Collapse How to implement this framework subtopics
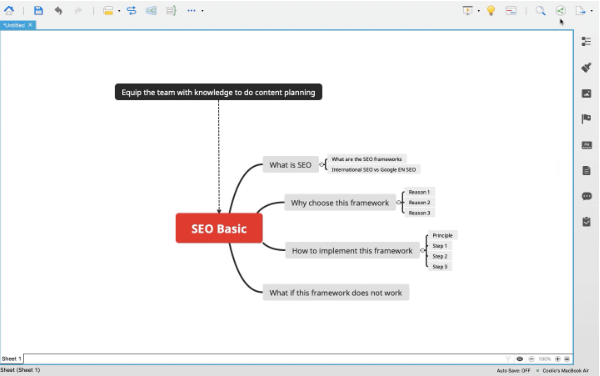The image size is (600, 376). 422,251
